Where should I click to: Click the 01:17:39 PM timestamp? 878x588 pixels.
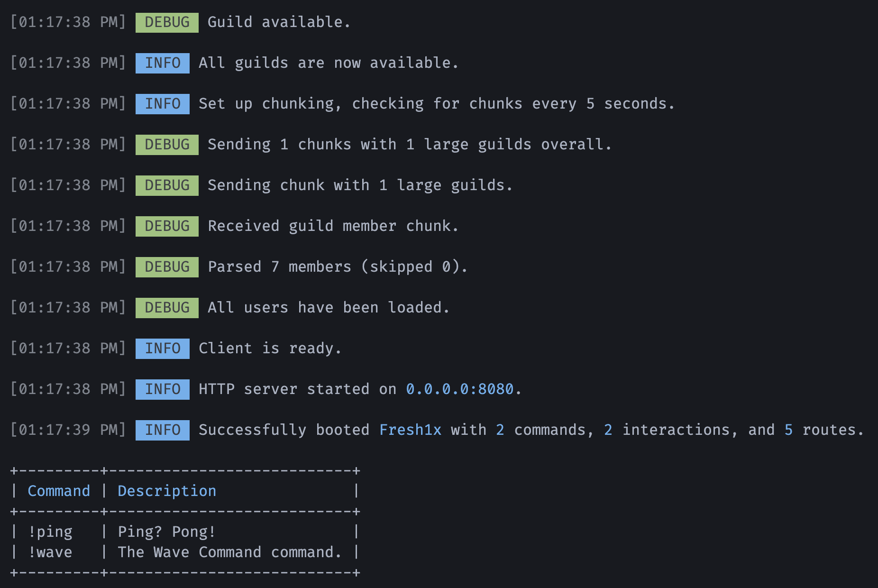(68, 430)
